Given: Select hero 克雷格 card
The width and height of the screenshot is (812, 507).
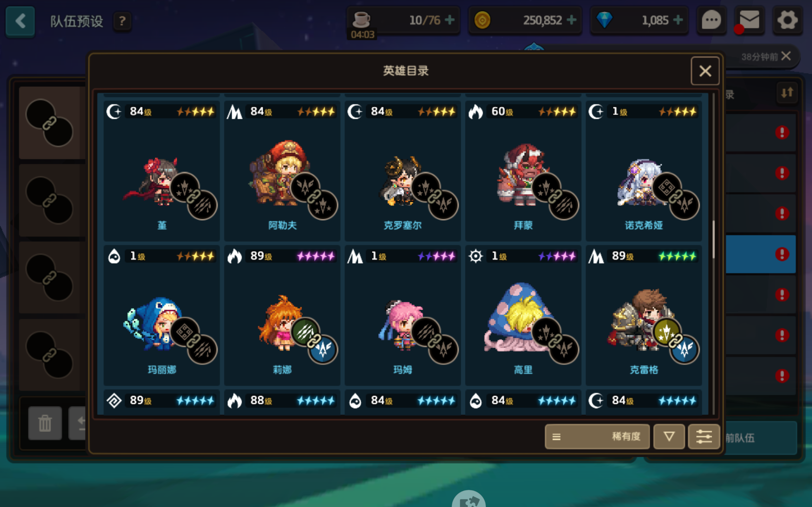Looking at the screenshot, I should [x=644, y=315].
